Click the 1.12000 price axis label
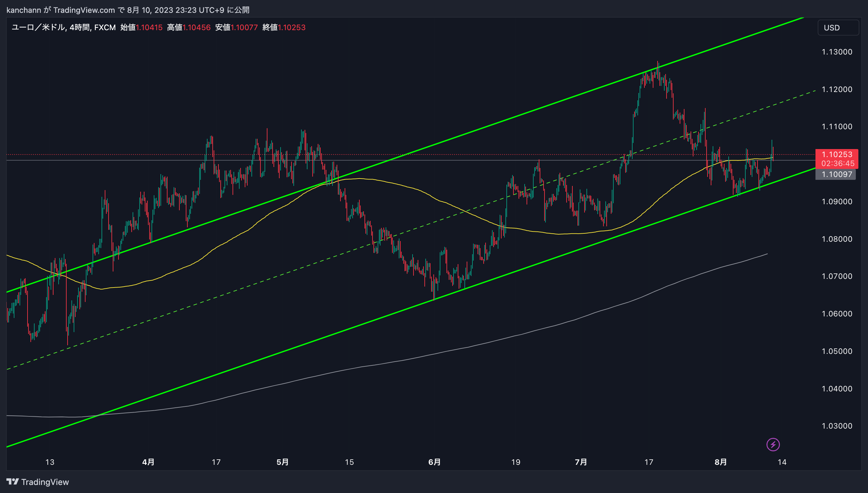 (837, 89)
